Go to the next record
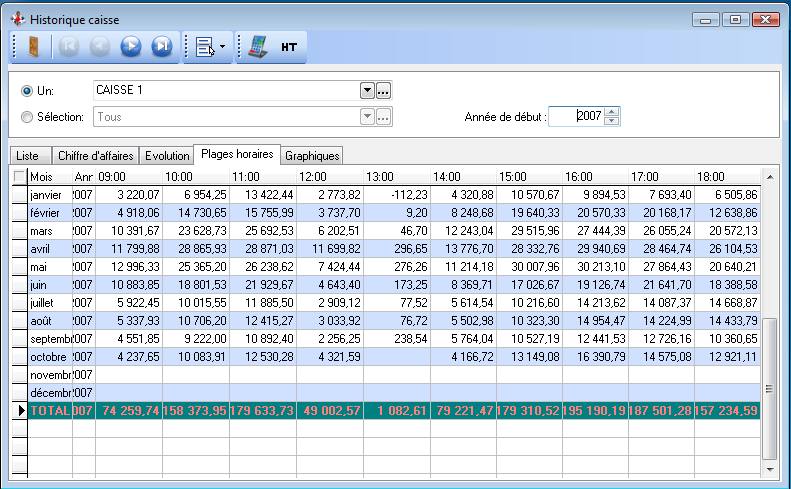 [x=130, y=46]
